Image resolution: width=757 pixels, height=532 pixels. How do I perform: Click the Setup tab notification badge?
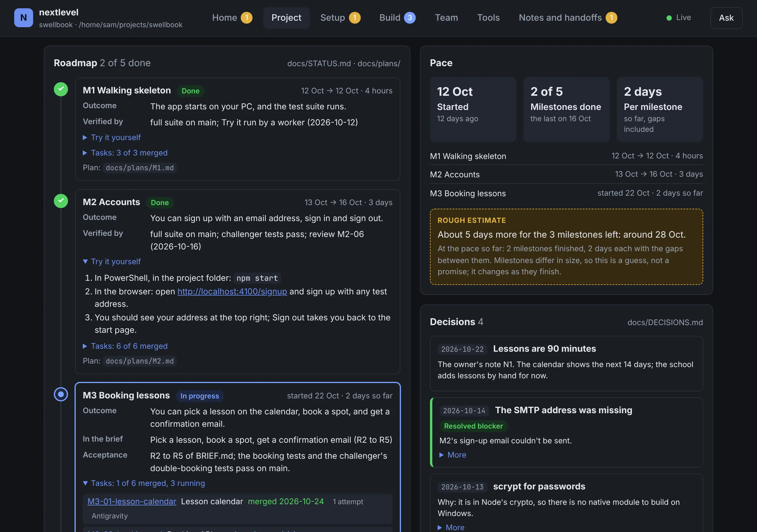pos(355,18)
